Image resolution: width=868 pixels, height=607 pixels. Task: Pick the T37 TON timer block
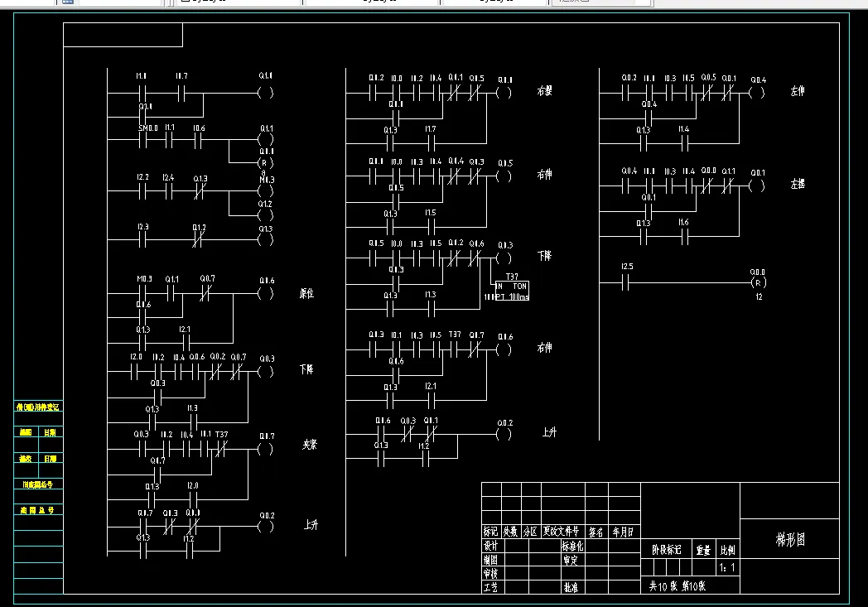512,291
